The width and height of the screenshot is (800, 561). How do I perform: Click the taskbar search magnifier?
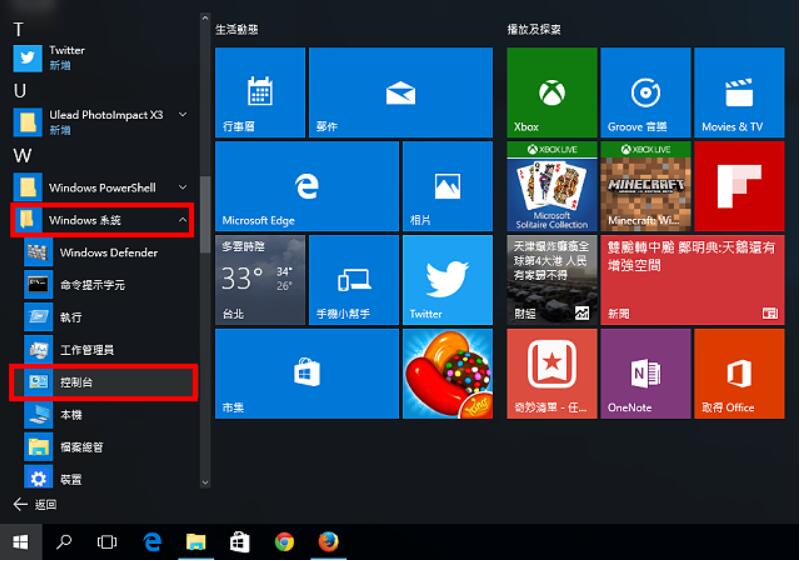(64, 542)
